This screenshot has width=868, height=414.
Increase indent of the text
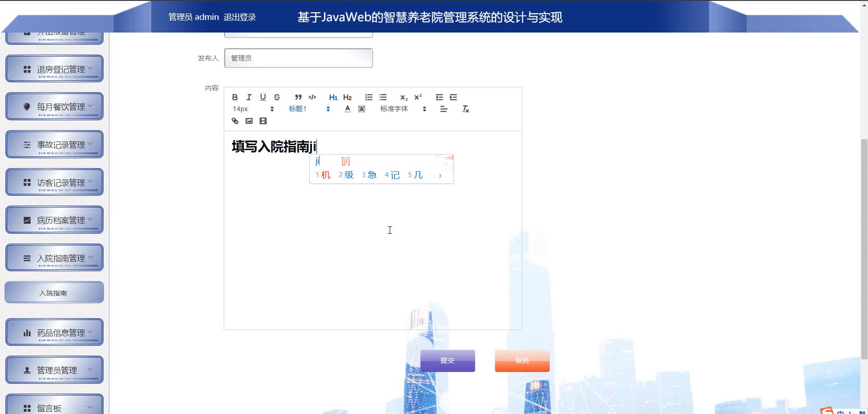tap(453, 97)
